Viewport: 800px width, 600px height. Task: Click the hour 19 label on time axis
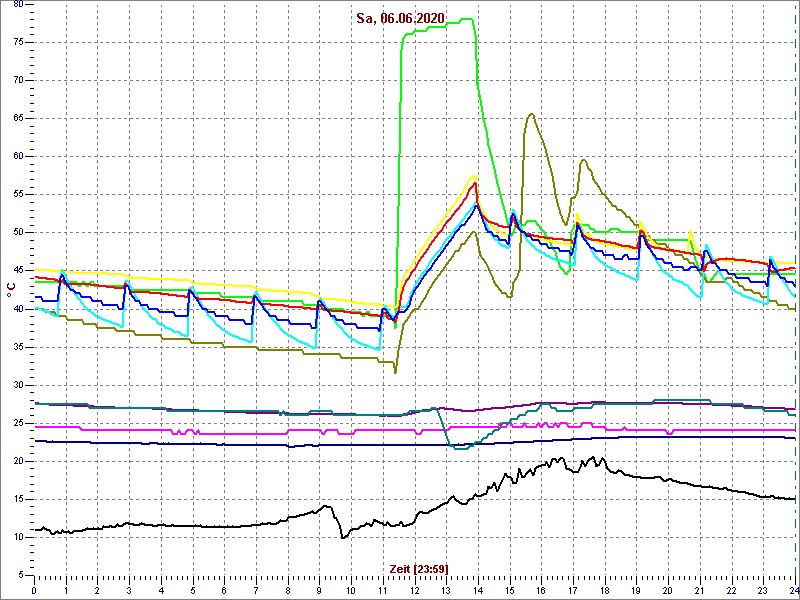click(636, 591)
